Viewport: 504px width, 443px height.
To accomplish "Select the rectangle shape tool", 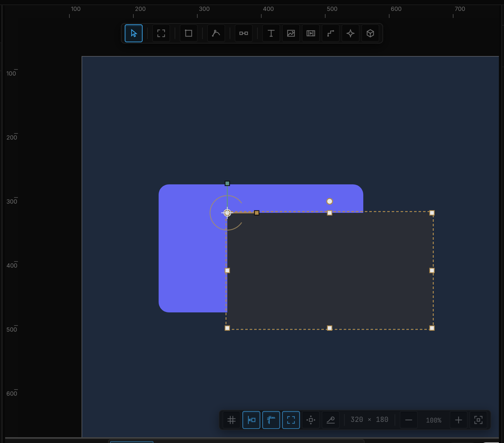I will click(189, 33).
